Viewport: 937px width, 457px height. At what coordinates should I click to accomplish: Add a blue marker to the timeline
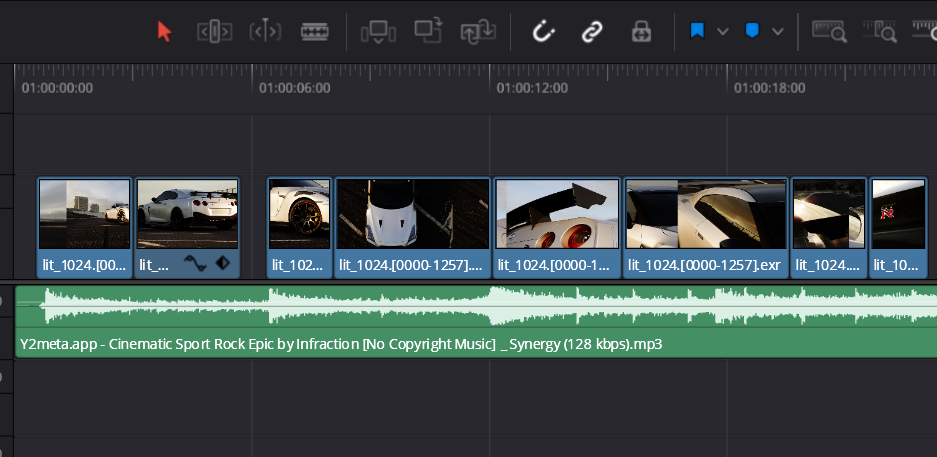tap(753, 31)
